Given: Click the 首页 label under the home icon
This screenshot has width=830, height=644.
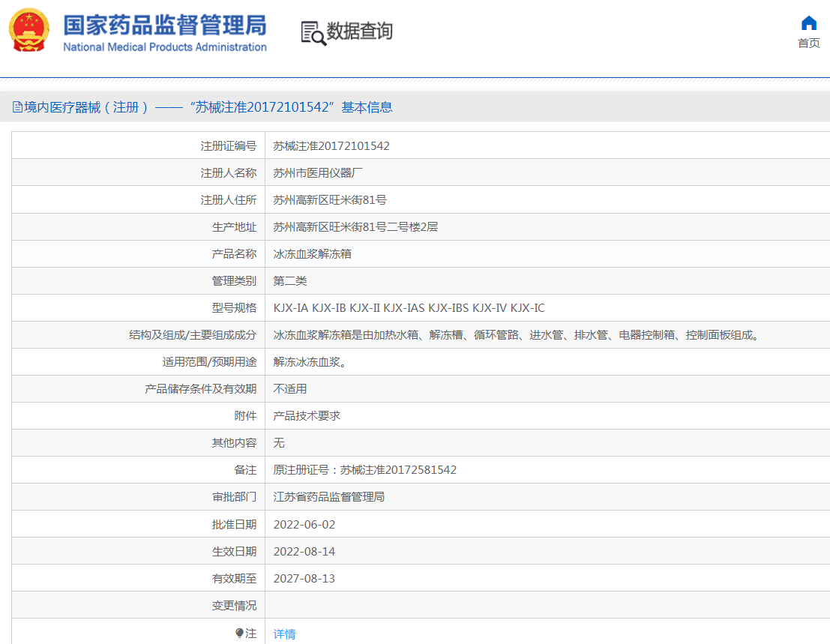Looking at the screenshot, I should (809, 43).
